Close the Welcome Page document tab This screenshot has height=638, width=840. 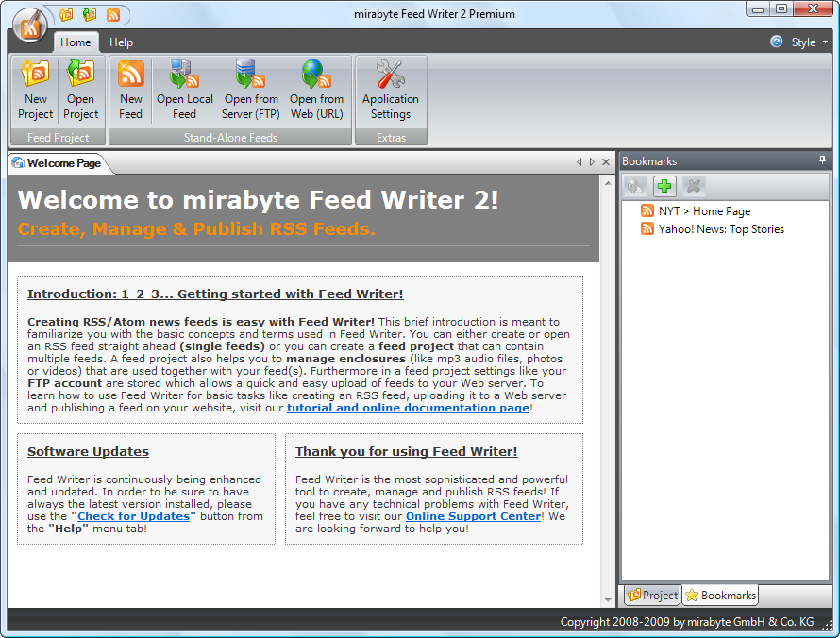point(604,162)
